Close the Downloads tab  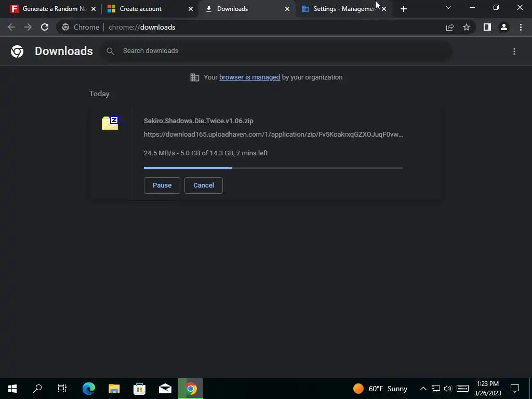click(287, 9)
